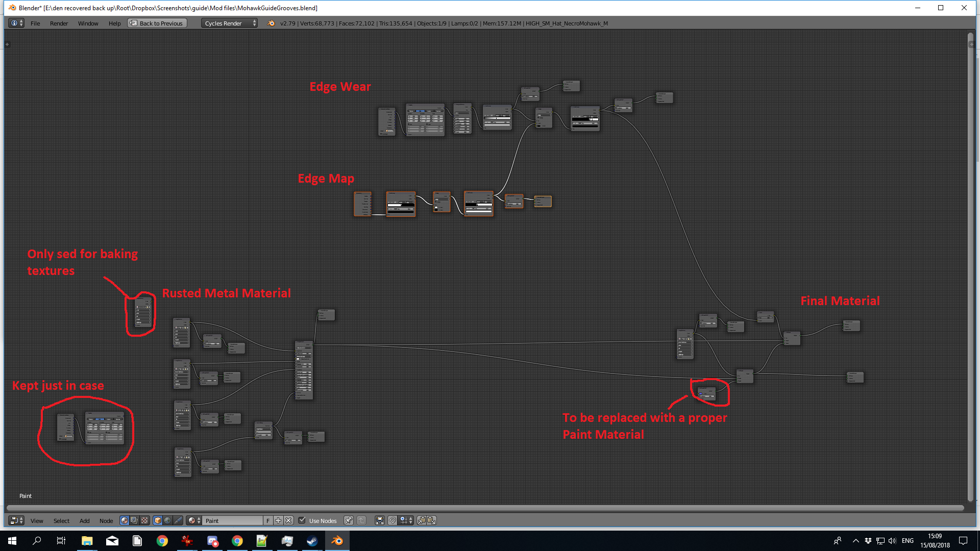The width and height of the screenshot is (980, 551).
Task: Click the paste nodes from clipboard icon
Action: pyautogui.click(x=432, y=520)
